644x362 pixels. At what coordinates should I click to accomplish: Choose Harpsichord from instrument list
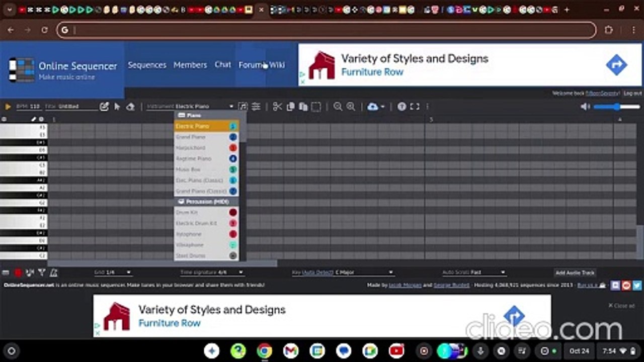(x=191, y=148)
